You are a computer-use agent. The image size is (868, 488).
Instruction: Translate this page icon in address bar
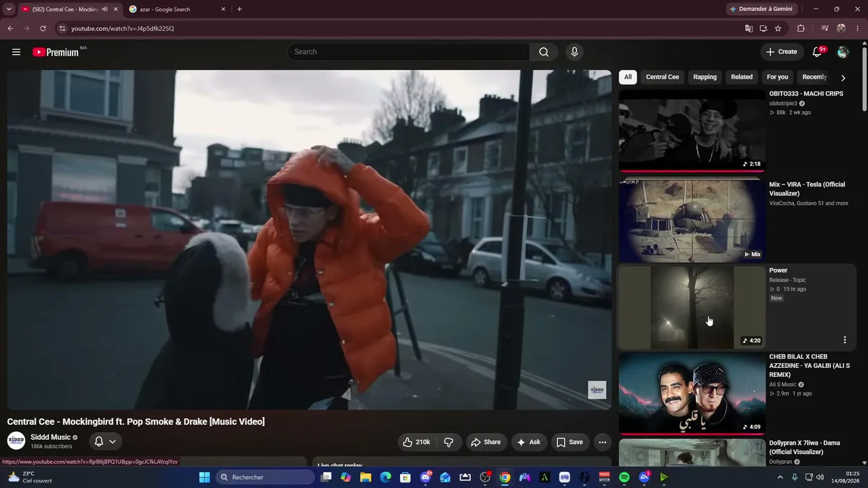749,28
